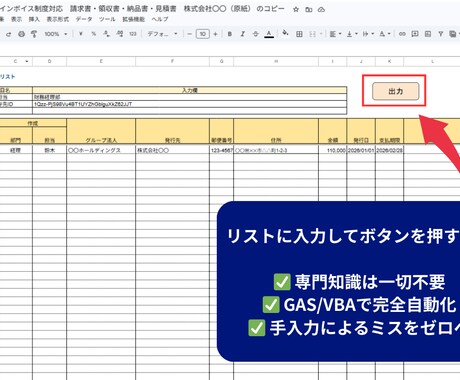Open the 123 number format menu
This screenshot has width=460, height=380.
133,34
